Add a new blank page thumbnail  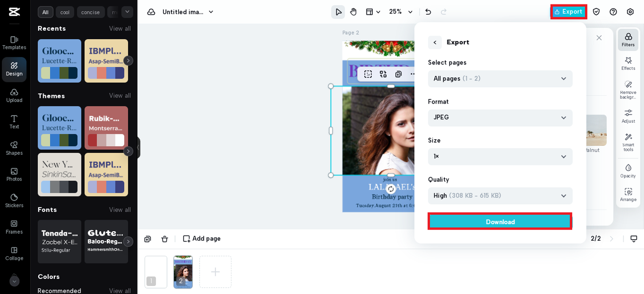[x=215, y=272]
